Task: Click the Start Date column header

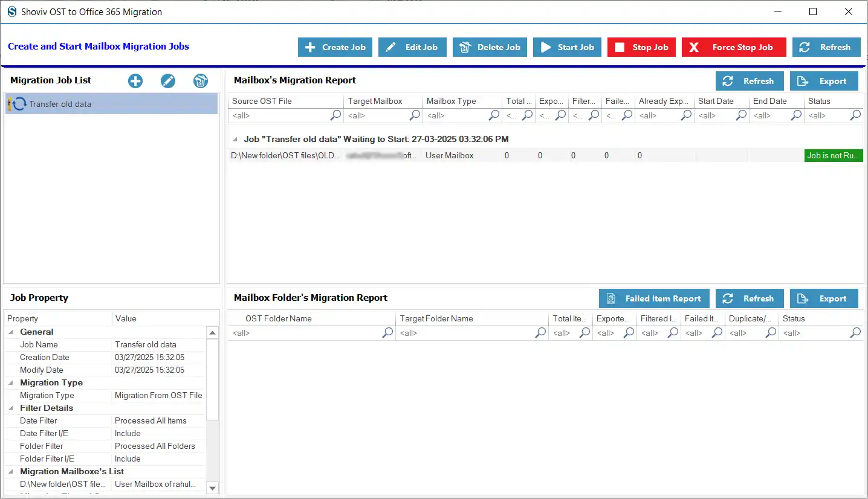Action: pos(721,101)
